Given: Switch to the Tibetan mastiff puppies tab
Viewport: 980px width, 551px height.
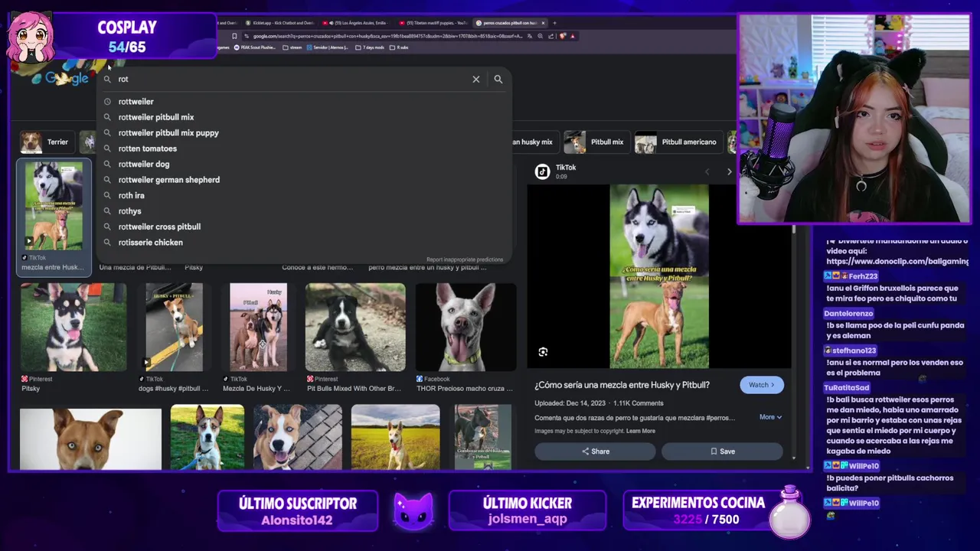Looking at the screenshot, I should click(433, 23).
